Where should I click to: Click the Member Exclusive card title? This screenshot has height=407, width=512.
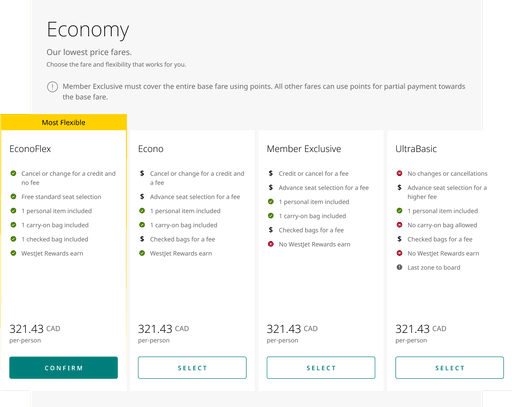(304, 149)
